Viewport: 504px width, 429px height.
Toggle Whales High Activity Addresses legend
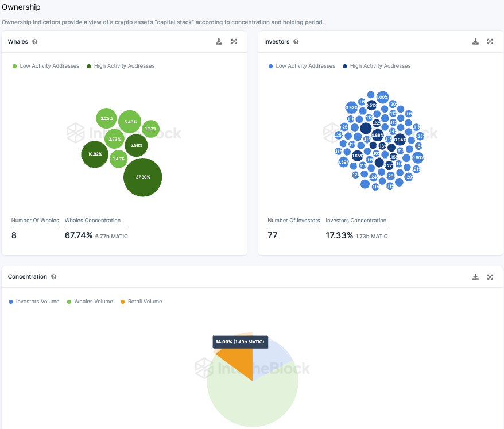(x=121, y=66)
